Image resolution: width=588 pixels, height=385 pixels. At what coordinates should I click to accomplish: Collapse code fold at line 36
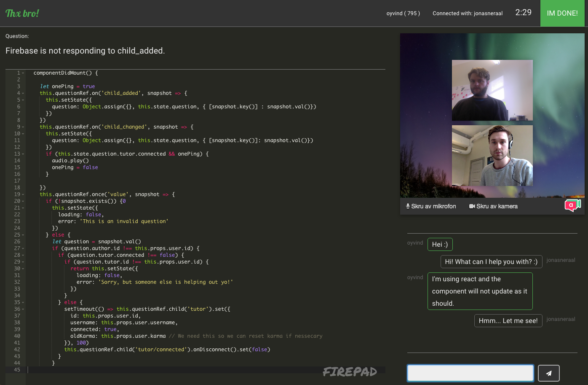click(x=23, y=309)
